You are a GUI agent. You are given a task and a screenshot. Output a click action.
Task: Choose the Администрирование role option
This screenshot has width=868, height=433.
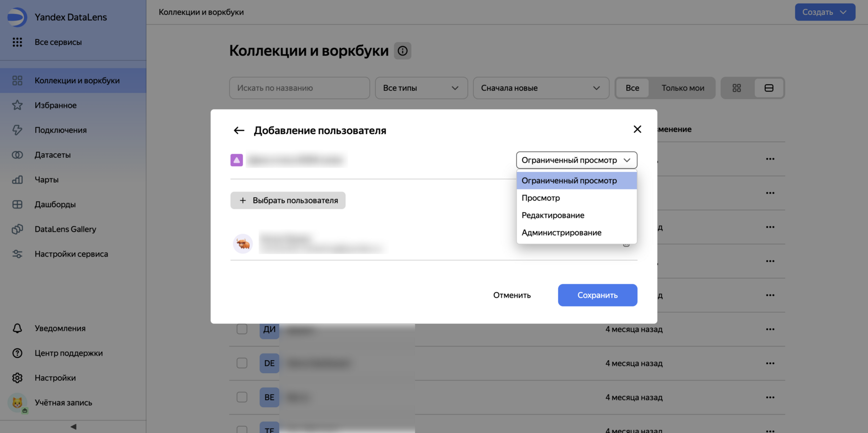pos(577,233)
